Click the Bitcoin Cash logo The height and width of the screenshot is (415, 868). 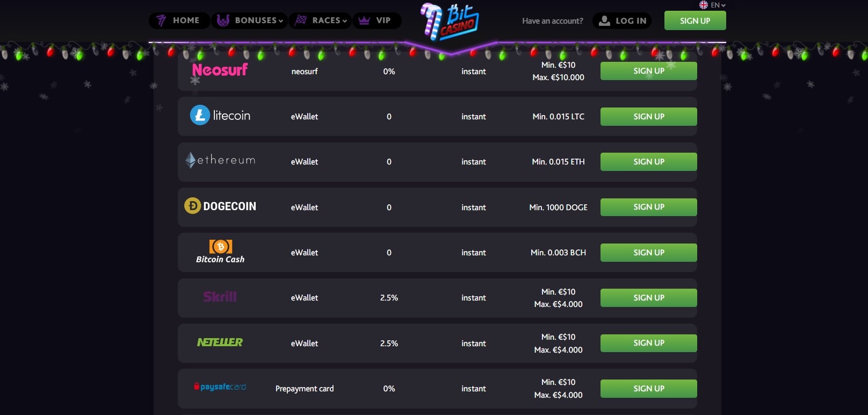[220, 252]
